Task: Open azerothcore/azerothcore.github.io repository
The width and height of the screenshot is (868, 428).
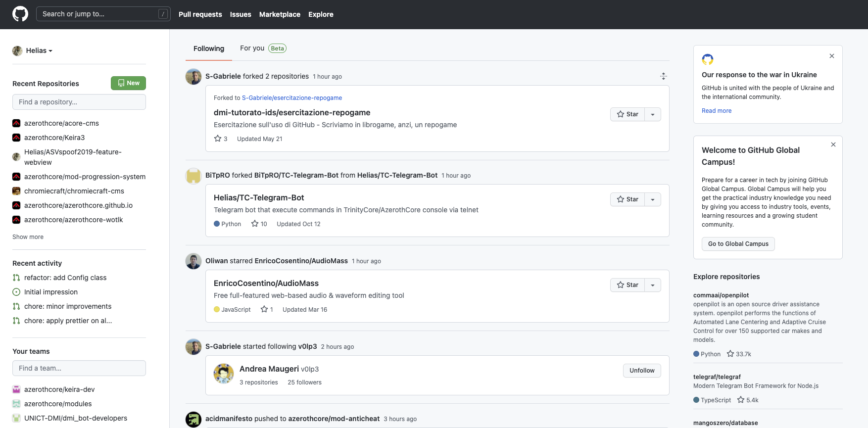Action: (78, 205)
